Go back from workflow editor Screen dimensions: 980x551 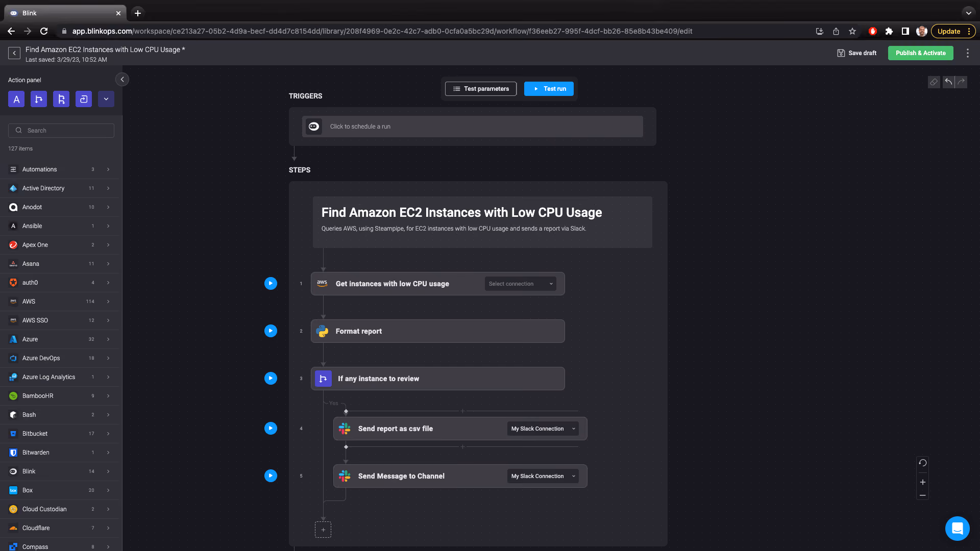tap(14, 53)
